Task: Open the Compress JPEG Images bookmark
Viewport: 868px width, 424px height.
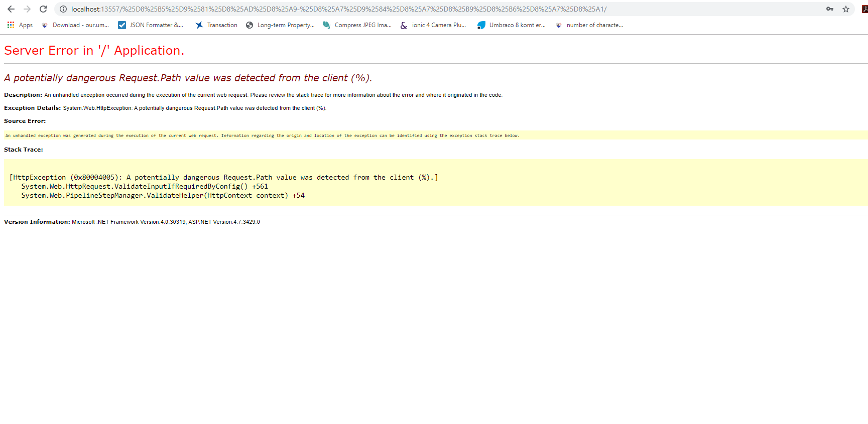Action: (357, 25)
